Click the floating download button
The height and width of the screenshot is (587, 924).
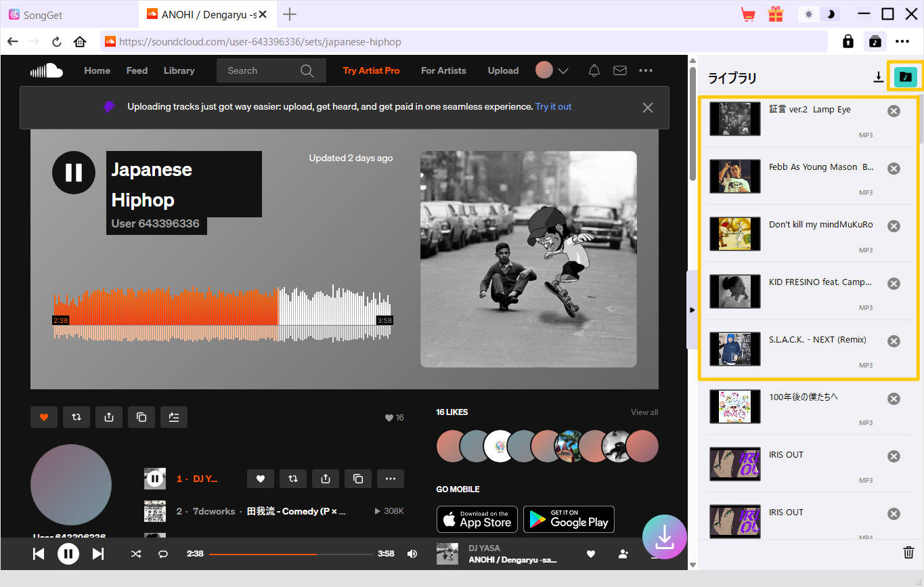[x=664, y=537]
